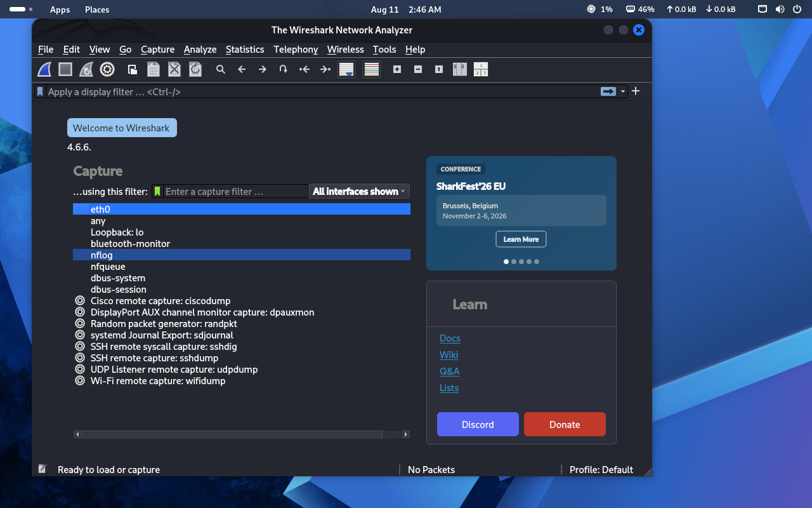Start capturing packets with the shark fin icon
812x508 pixels.
(x=44, y=69)
